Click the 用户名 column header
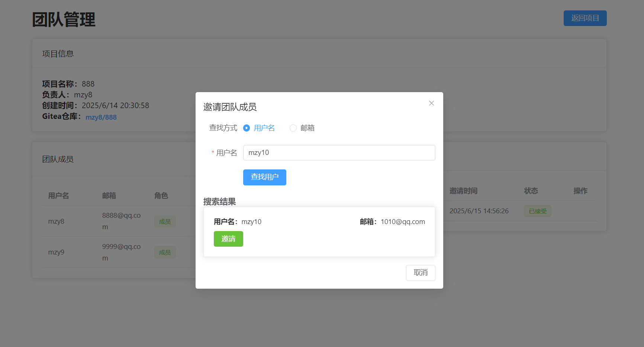The width and height of the screenshot is (644, 347). [x=58, y=195]
